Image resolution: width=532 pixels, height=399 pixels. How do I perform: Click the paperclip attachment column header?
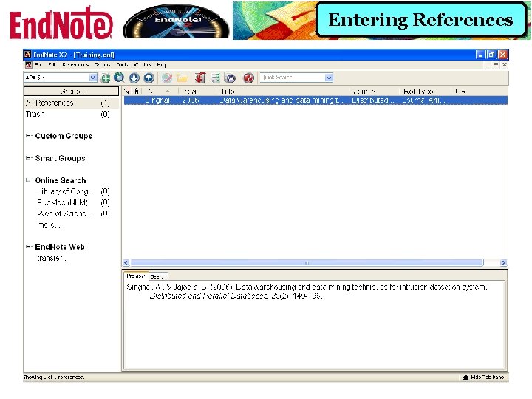(137, 91)
